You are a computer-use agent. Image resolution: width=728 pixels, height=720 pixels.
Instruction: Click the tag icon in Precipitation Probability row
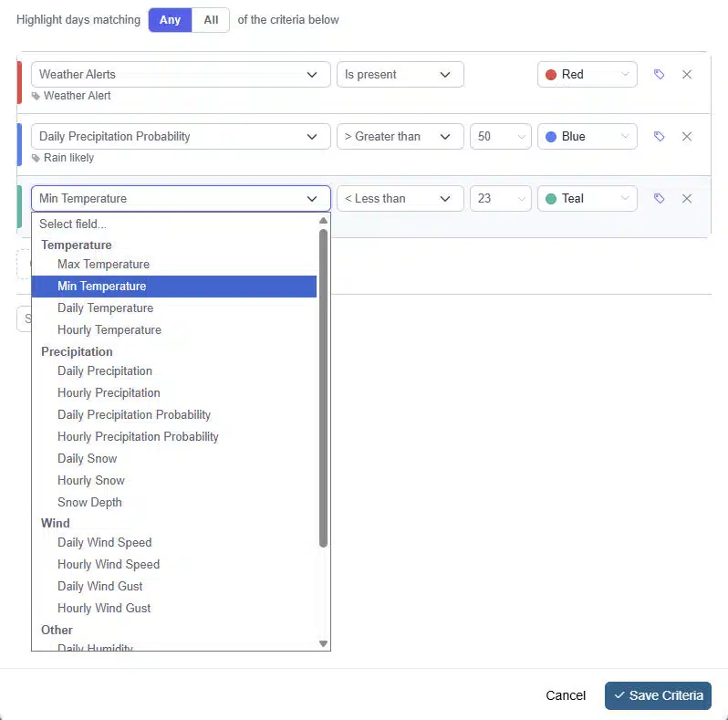pyautogui.click(x=659, y=137)
